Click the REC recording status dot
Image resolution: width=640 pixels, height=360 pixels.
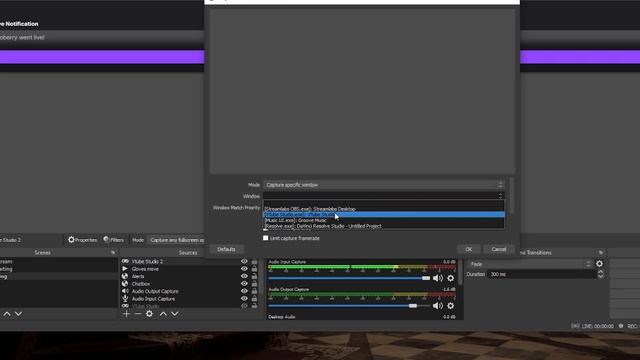click(621, 326)
